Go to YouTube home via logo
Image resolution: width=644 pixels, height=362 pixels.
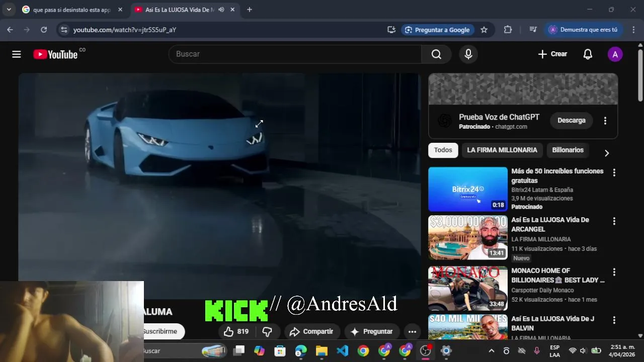coord(55,54)
